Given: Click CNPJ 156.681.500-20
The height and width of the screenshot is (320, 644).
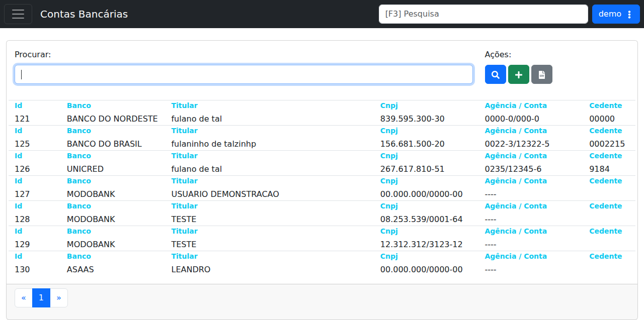Looking at the screenshot, I should coord(413,144).
